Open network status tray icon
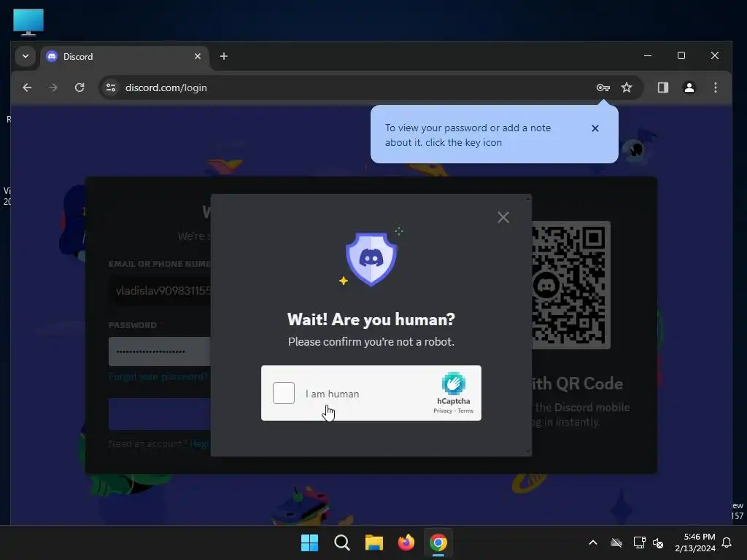 pyautogui.click(x=638, y=542)
